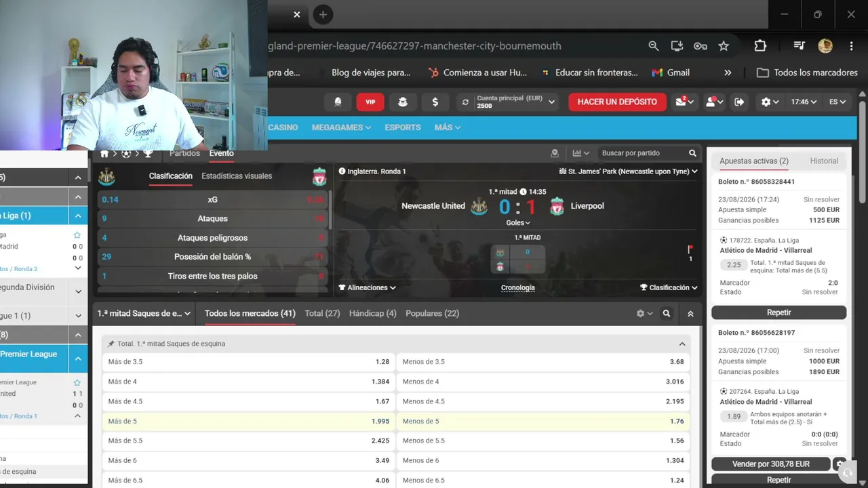Screen dimensions: 868x488
Task: Open the user profile menu
Action: tap(714, 102)
